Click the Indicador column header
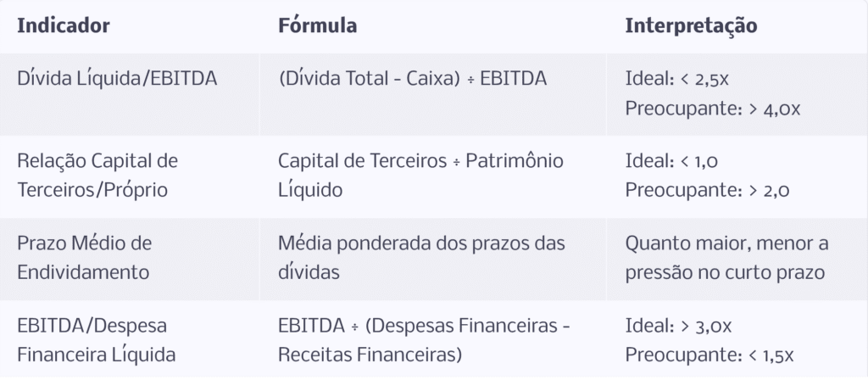Screen dimensions: 868x380 coord(64,26)
